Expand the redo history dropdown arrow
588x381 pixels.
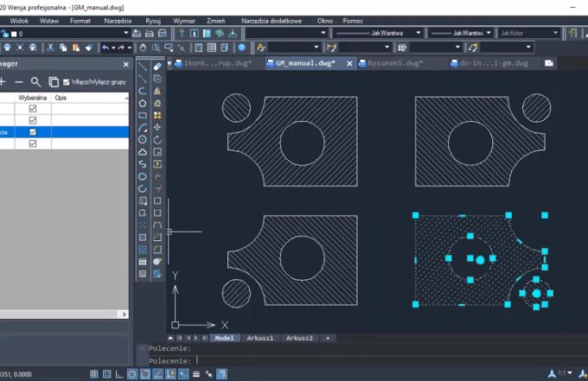click(130, 48)
